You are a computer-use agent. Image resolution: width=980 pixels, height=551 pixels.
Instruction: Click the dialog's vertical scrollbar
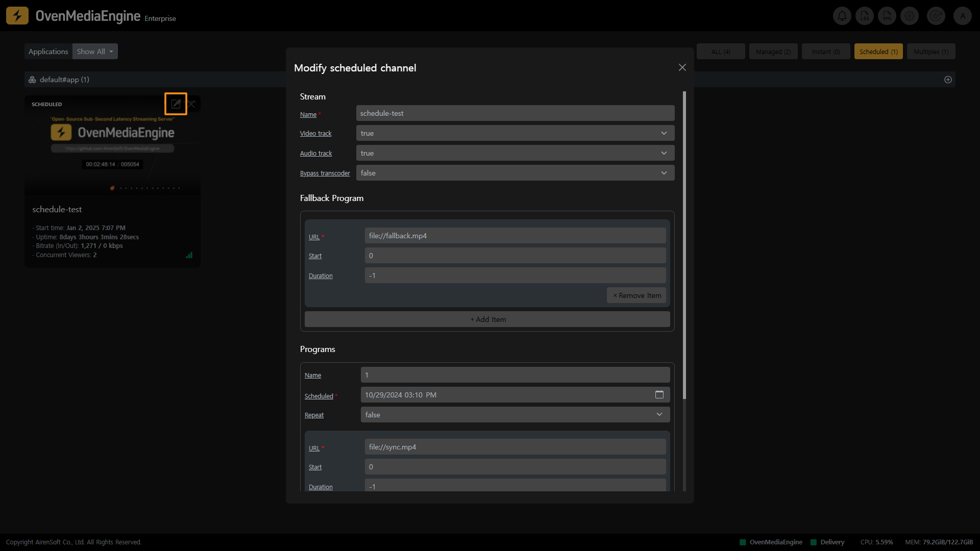(x=684, y=245)
